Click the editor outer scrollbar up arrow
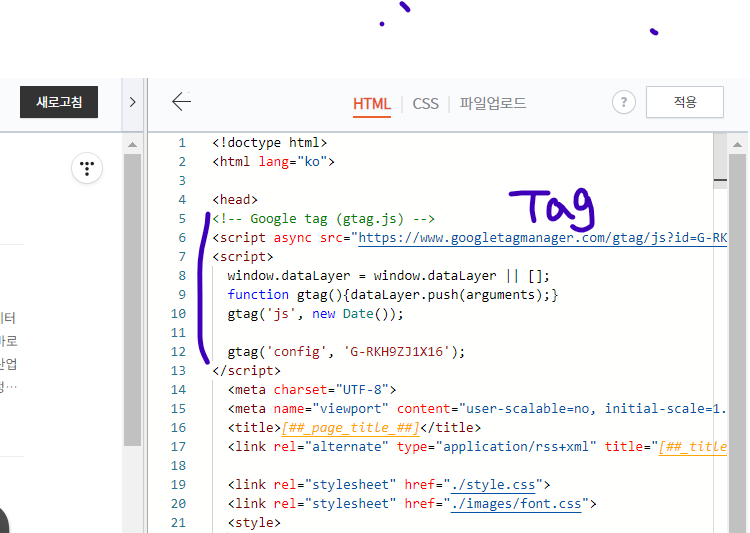 [737, 144]
